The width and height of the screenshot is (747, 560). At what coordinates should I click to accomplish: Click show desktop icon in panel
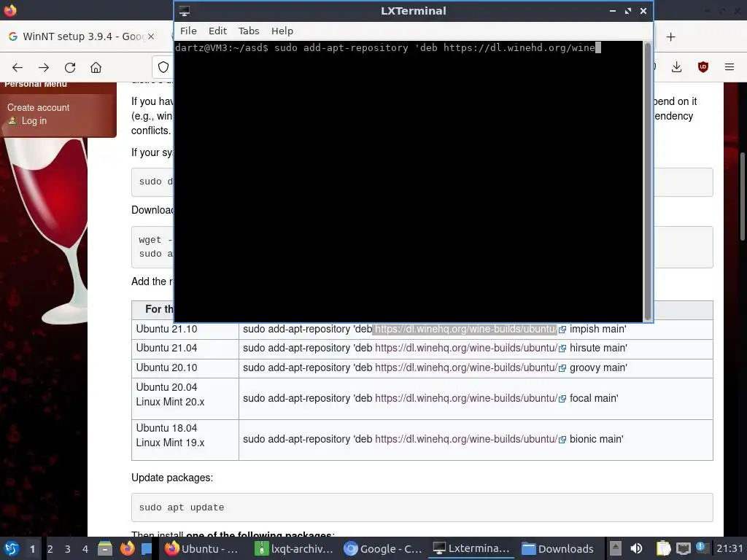click(x=147, y=548)
